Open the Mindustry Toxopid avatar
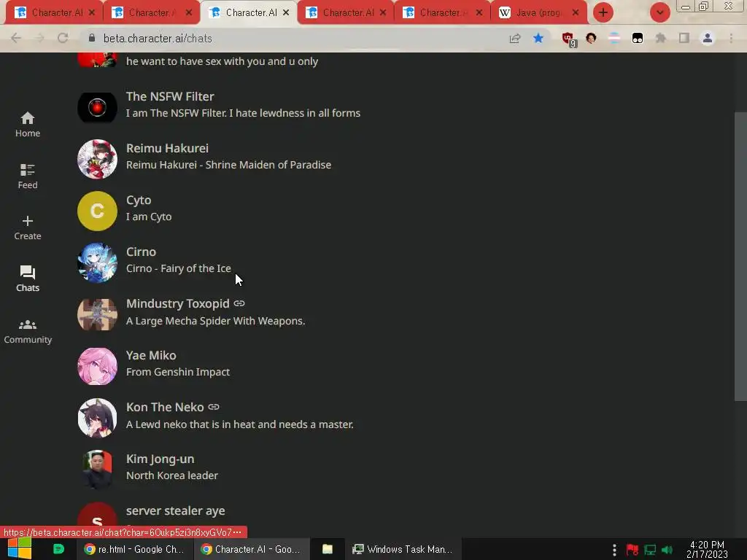This screenshot has height=560, width=747. [97, 314]
